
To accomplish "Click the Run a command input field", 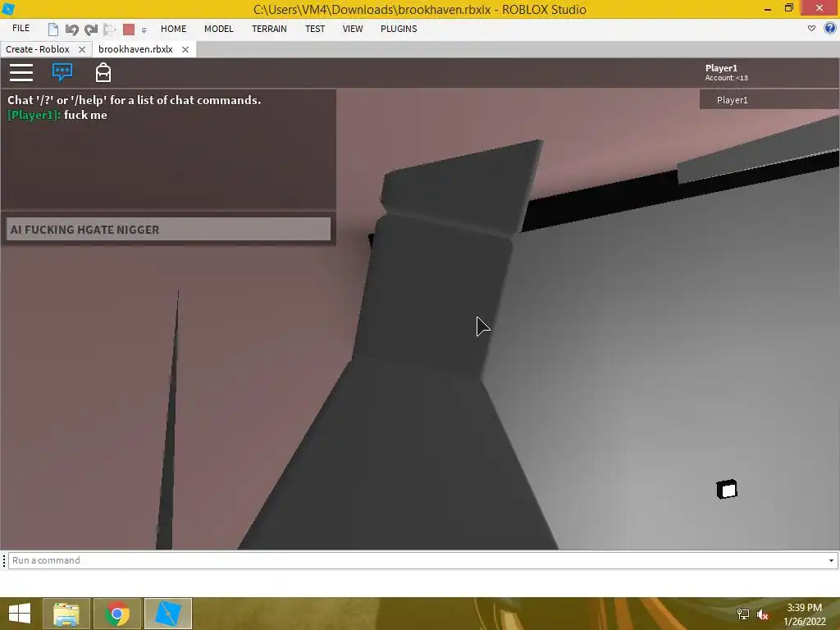I will pos(418,560).
